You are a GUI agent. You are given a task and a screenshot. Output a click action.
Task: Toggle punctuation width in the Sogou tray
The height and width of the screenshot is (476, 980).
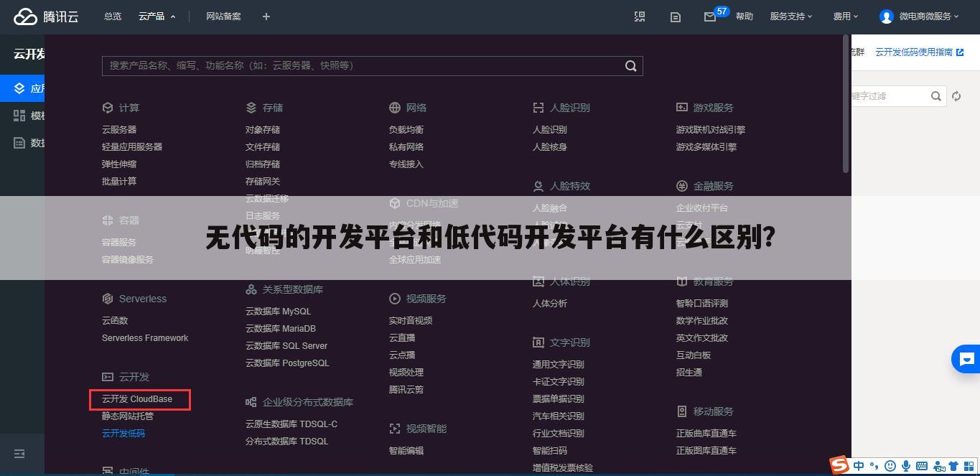pyautogui.click(x=875, y=467)
